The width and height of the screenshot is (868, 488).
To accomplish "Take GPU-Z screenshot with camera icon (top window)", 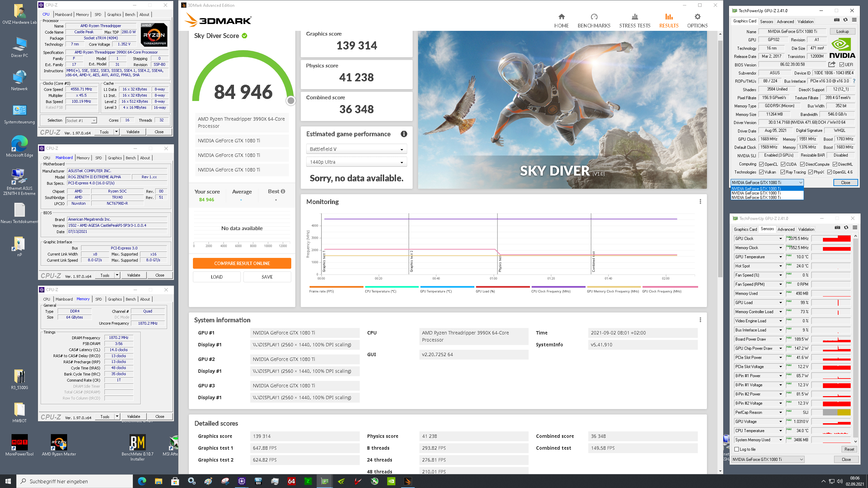I will 836,20.
